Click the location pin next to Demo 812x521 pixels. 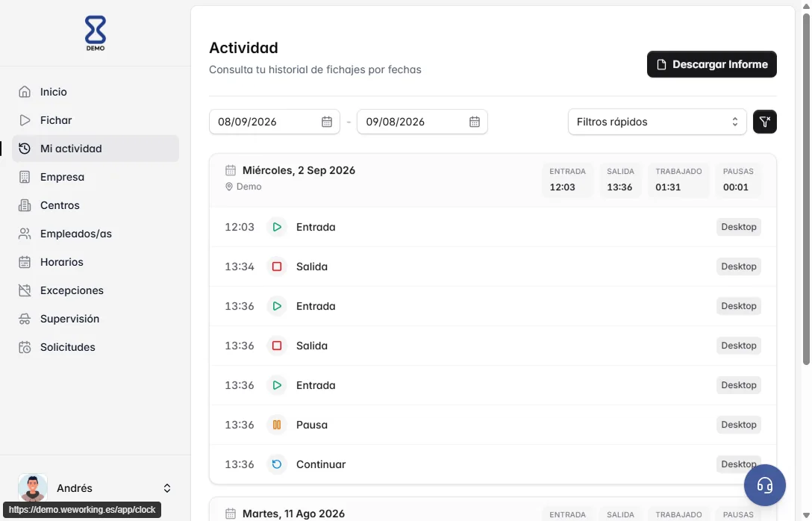click(229, 187)
